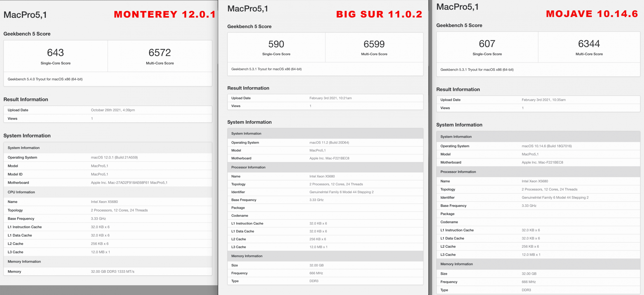This screenshot has height=295, width=644.
Task: Select the 666 MHz frequency in Mojave panel
Action: click(529, 282)
